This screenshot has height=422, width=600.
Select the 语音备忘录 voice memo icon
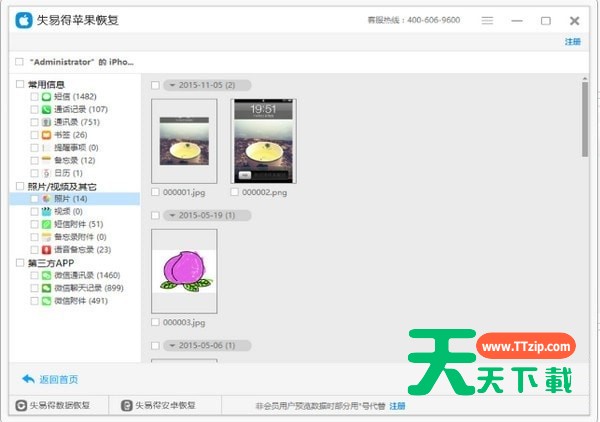coord(47,250)
